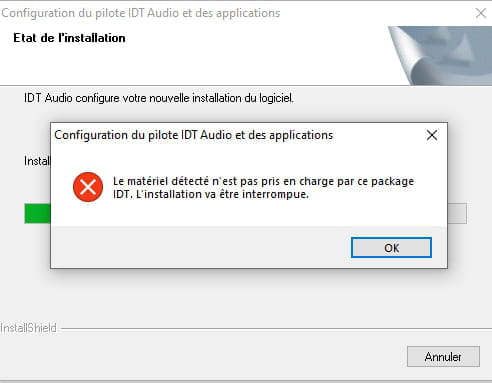This screenshot has width=492, height=383.
Task: Click the main window title bar text
Action: (141, 13)
